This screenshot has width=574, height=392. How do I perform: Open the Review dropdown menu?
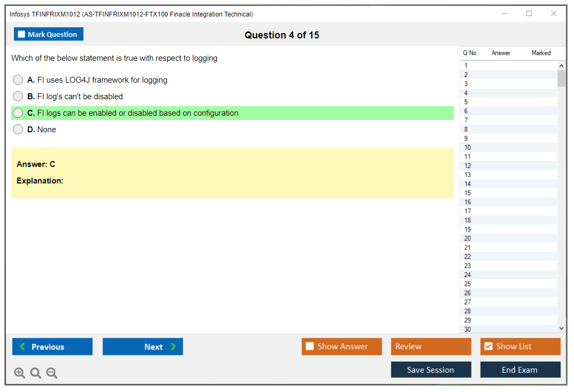pos(430,347)
